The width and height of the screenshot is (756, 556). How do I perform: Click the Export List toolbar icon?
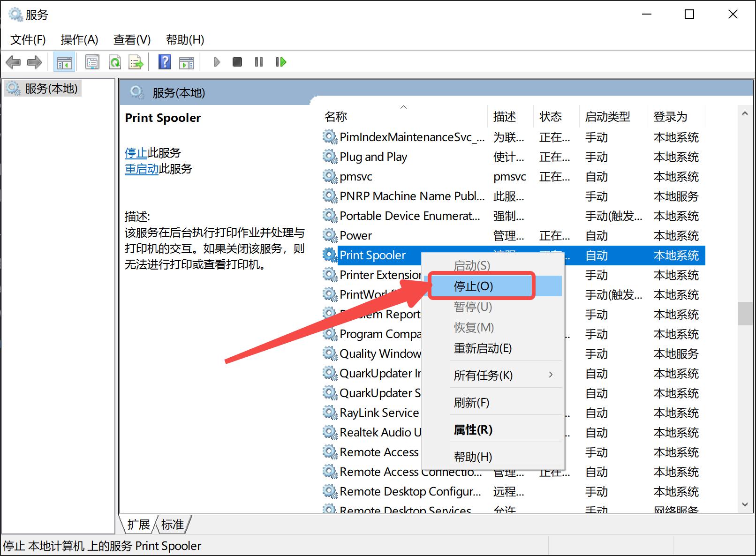point(136,61)
